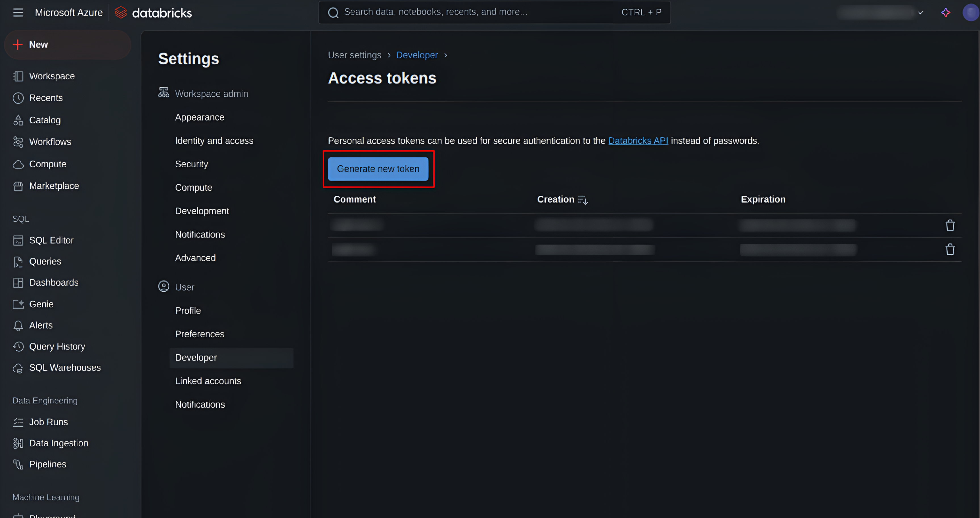Click the New button
This screenshot has height=518, width=980.
[67, 45]
